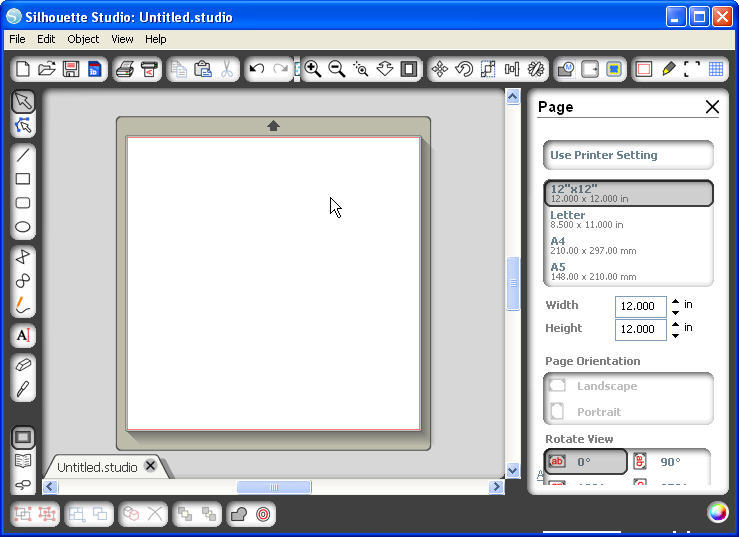Click into the Width input field
The width and height of the screenshot is (739, 537).
[640, 306]
